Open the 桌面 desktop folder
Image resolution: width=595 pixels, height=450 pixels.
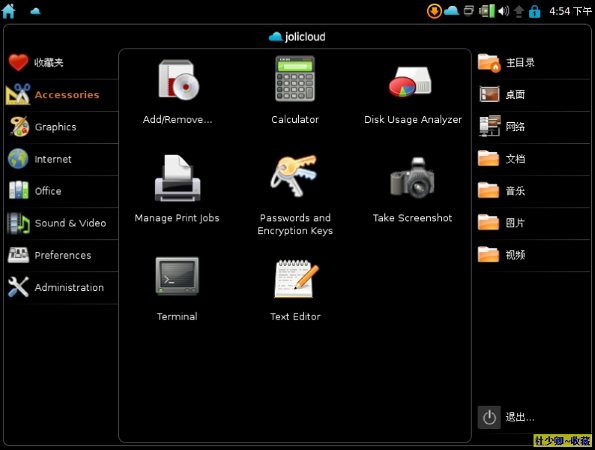(533, 94)
